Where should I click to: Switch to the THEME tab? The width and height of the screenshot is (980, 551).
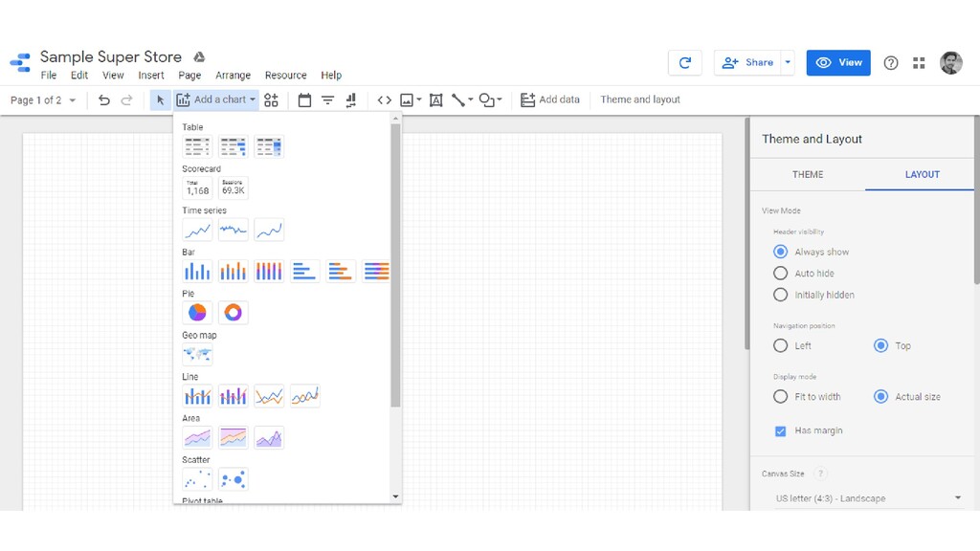tap(808, 174)
